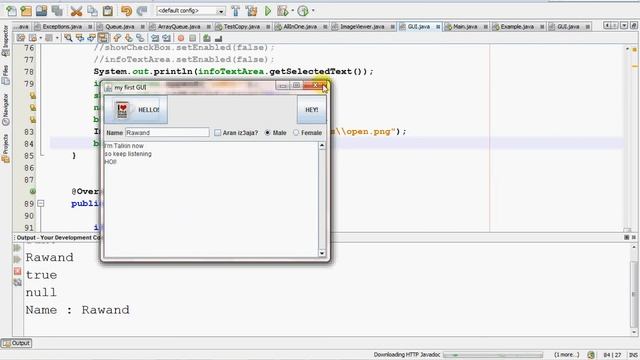Screen dimensions: 640x360
Task: Click the maximize editor window icon at tab bar right
Action: coord(633,26)
